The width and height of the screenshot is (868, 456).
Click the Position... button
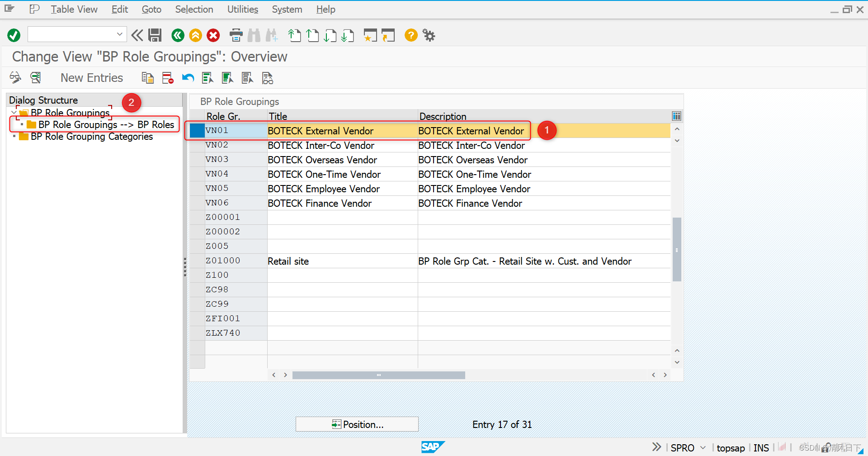(357, 424)
